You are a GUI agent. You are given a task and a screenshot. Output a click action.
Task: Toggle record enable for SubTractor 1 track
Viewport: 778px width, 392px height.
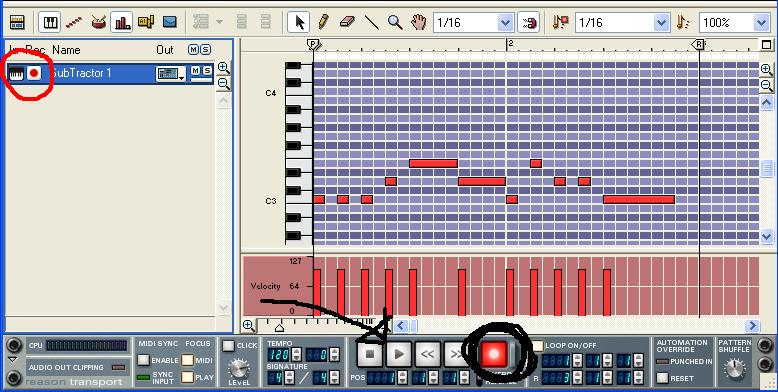tap(34, 73)
